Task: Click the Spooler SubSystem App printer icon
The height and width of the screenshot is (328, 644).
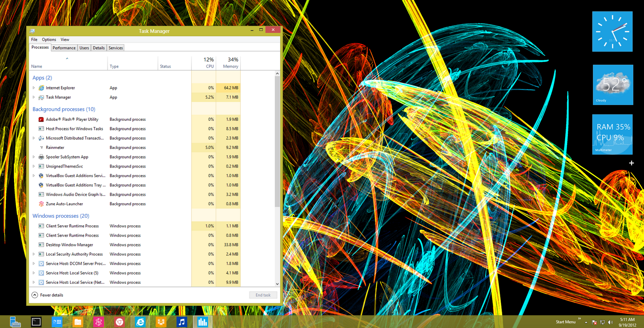Action: pos(41,157)
